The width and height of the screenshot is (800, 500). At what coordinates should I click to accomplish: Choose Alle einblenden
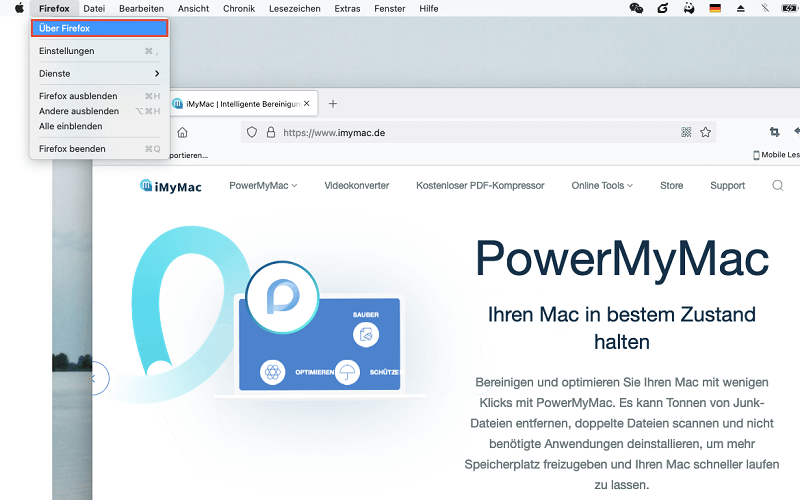coord(99,126)
